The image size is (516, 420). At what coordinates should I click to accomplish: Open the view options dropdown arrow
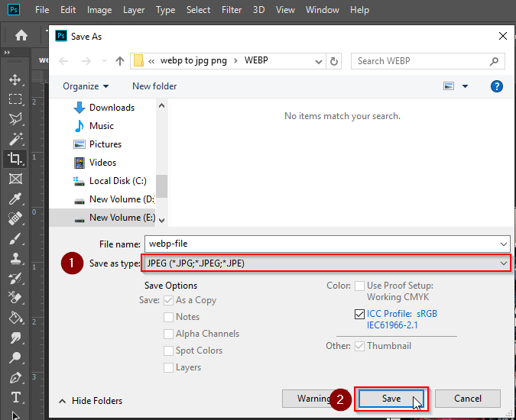click(x=465, y=86)
